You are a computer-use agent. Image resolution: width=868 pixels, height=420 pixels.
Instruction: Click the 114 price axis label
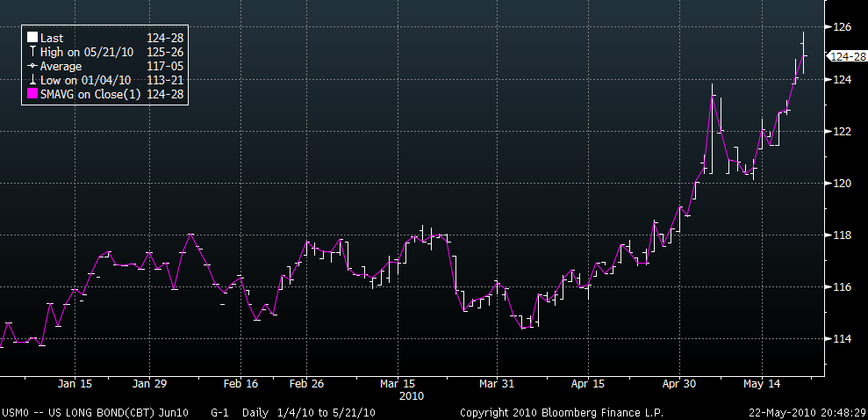840,339
